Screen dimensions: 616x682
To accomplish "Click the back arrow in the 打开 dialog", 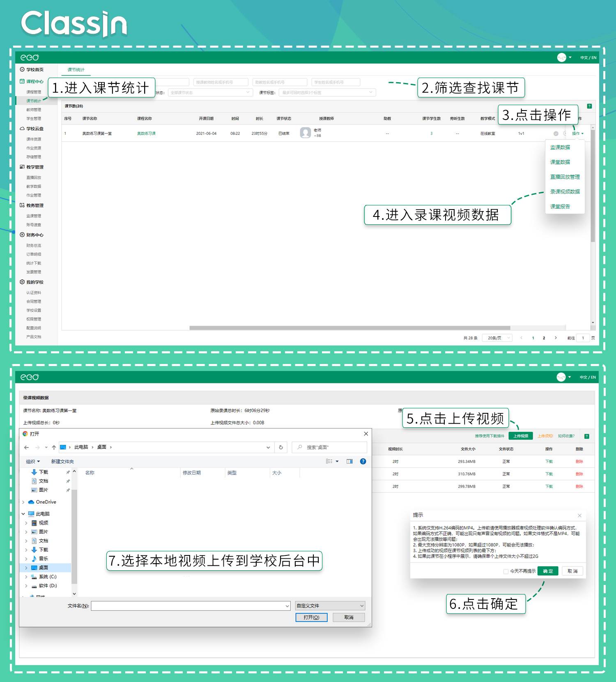I will tap(27, 447).
